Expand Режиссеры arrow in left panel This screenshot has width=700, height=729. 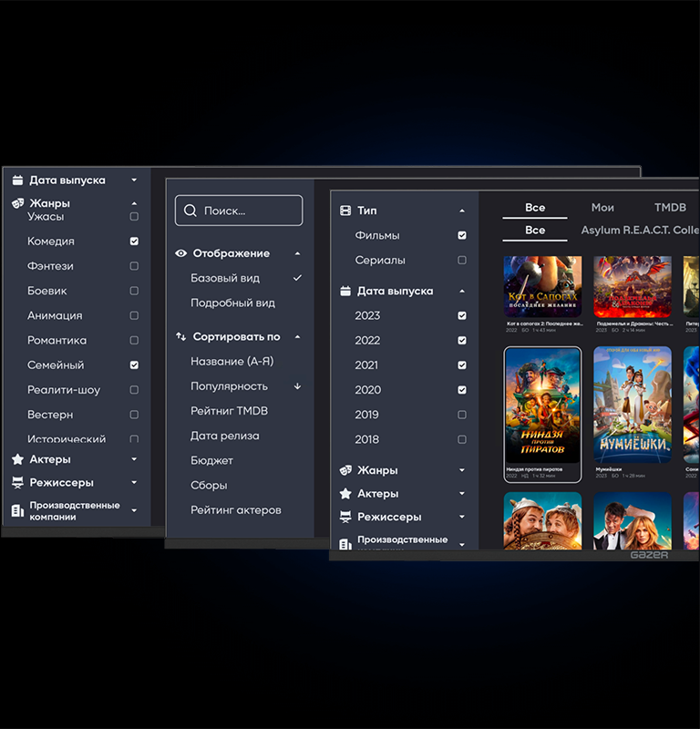click(x=134, y=483)
